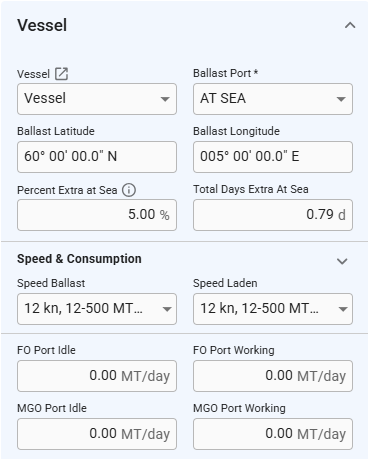368x459 pixels.
Task: Click the Vessel panel title
Action: [x=42, y=25]
